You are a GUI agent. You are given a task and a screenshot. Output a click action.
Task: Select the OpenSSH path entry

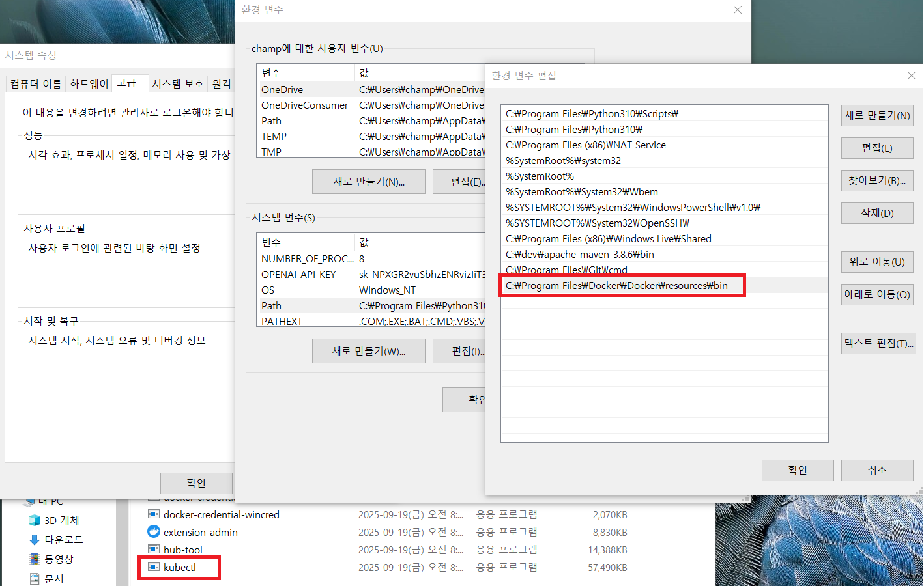(664, 223)
